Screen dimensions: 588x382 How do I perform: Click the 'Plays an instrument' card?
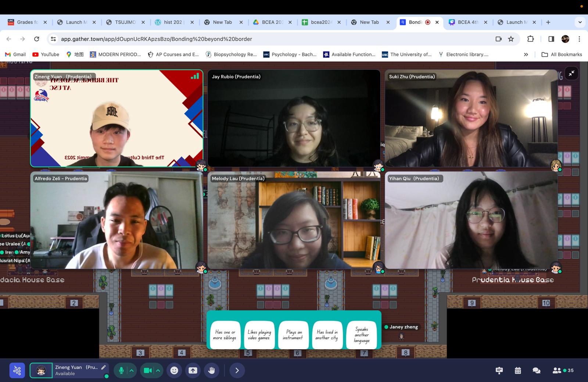pos(293,335)
